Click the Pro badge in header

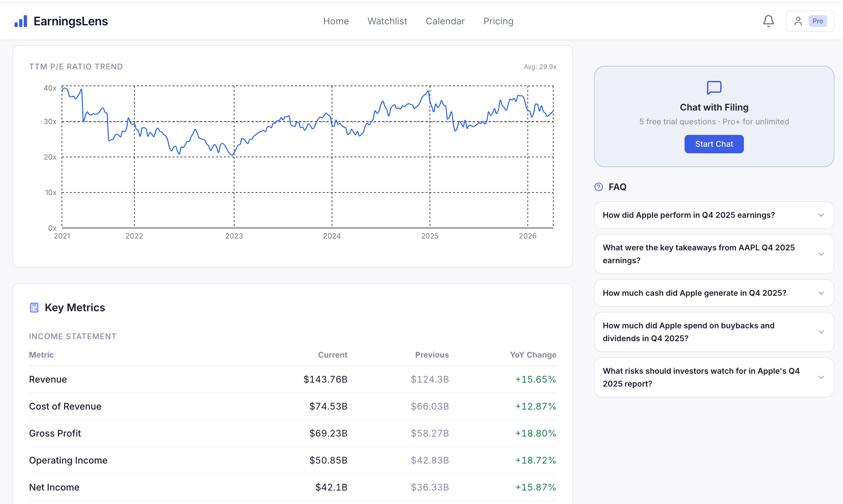(818, 21)
